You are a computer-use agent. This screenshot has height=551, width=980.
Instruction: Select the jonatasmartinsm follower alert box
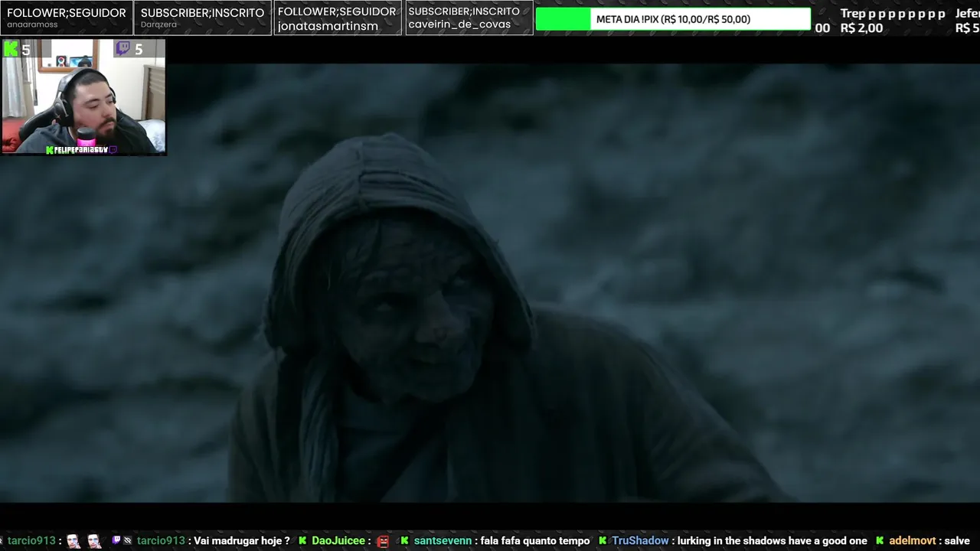337,18
